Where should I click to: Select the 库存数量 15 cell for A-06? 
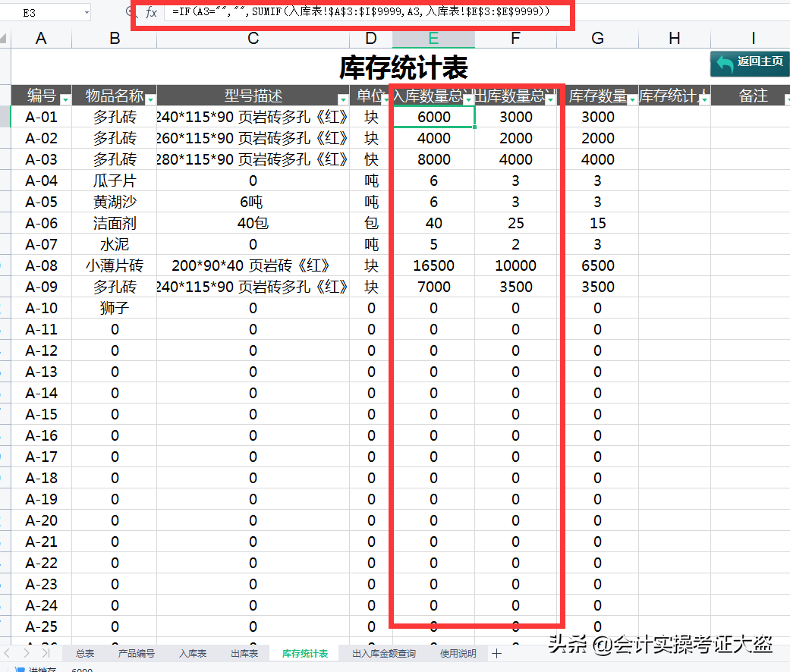(x=597, y=223)
